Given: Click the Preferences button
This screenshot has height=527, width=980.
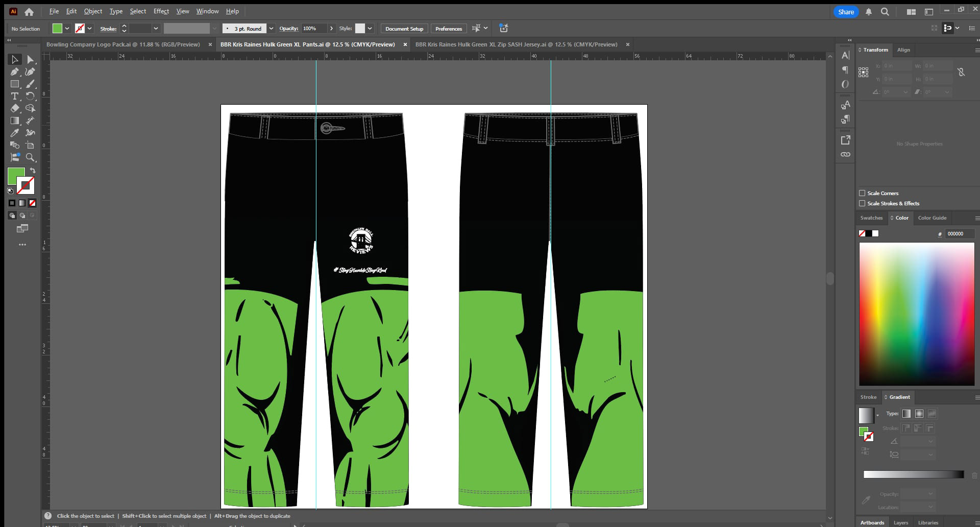Looking at the screenshot, I should pyautogui.click(x=449, y=29).
